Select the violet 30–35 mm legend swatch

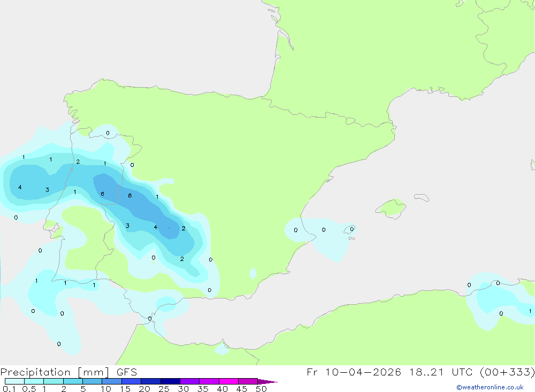(189, 381)
